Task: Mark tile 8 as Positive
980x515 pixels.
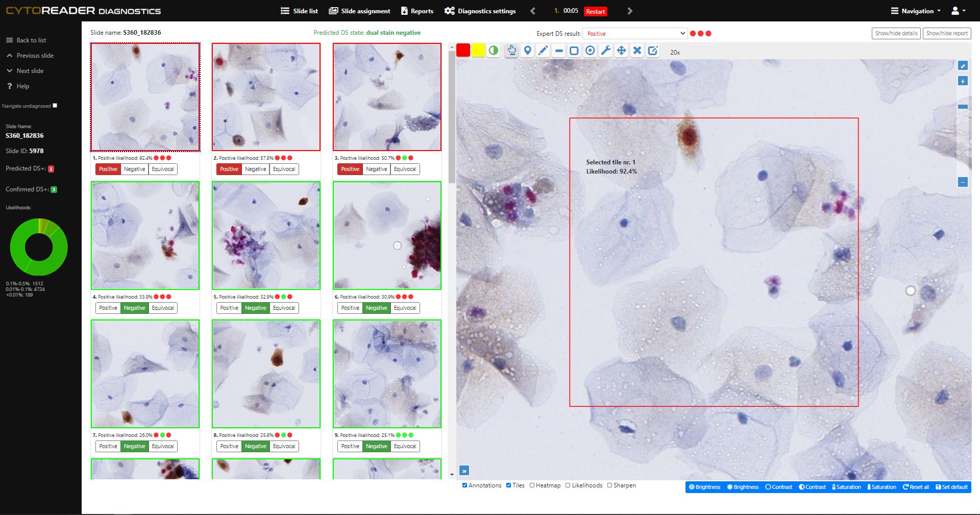Action: coord(229,447)
